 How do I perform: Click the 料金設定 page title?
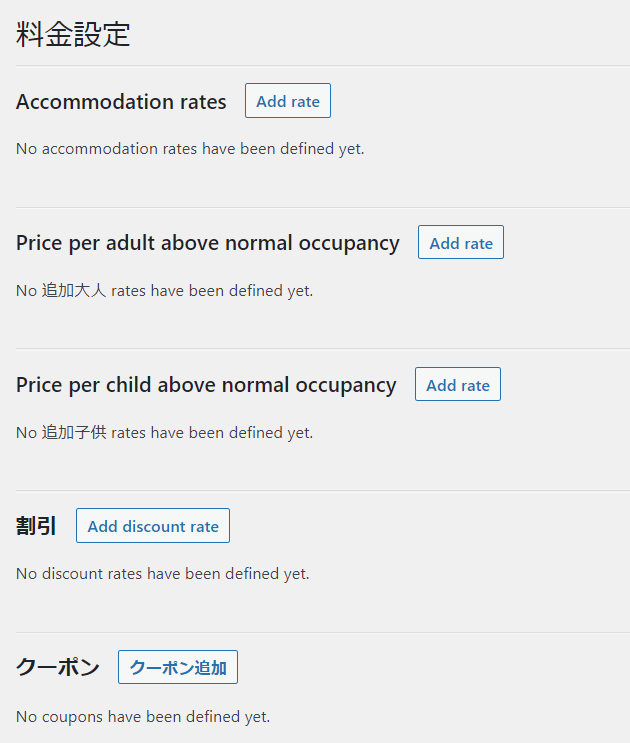pos(73,34)
